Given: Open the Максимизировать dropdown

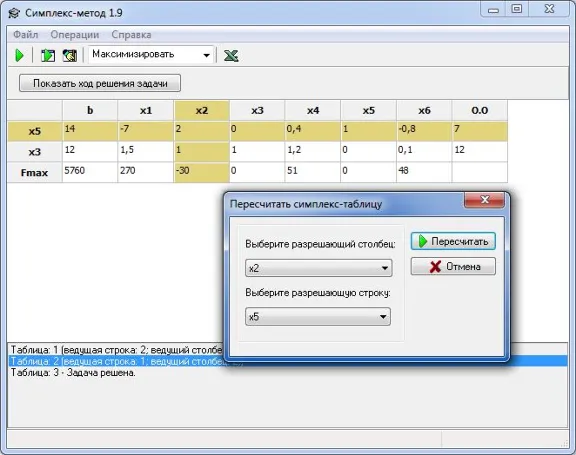Looking at the screenshot, I should 151,55.
